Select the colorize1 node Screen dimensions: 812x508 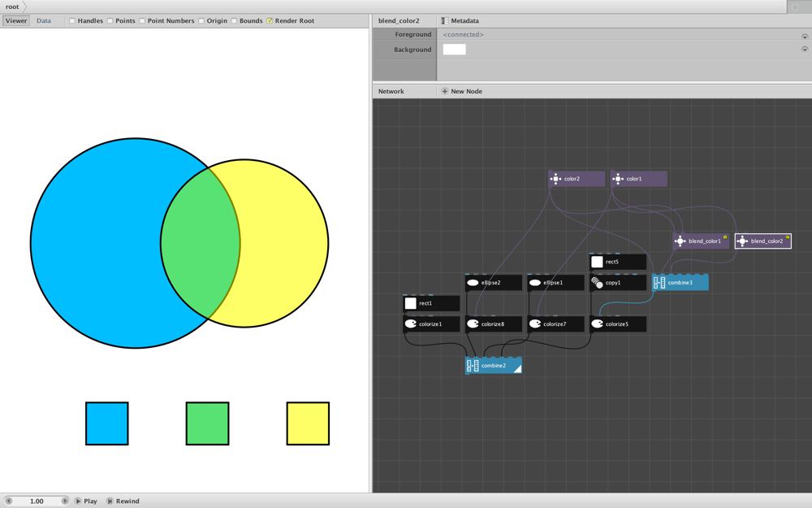[x=431, y=324]
